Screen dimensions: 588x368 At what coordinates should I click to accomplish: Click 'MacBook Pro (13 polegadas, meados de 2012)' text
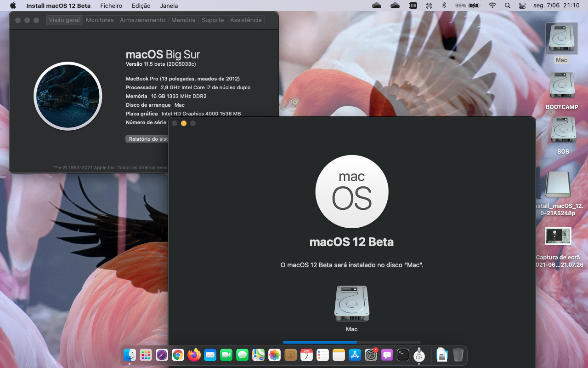183,79
